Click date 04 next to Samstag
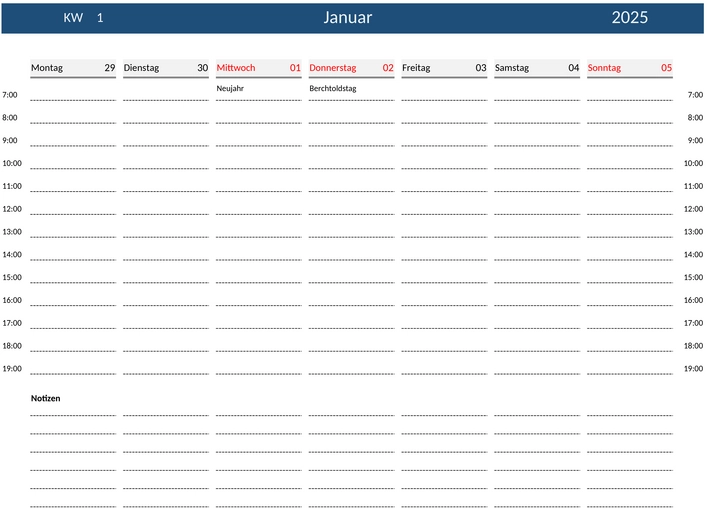Screen dimensions: 707x509 [x=574, y=68]
